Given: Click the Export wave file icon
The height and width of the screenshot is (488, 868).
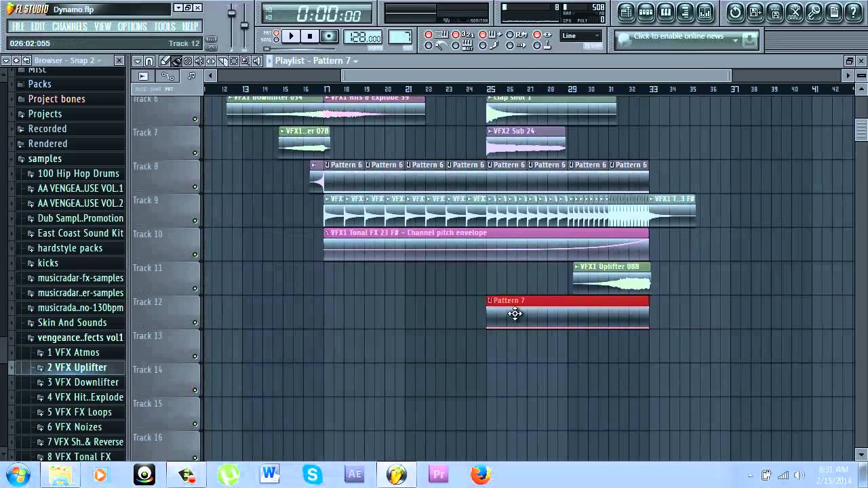Looking at the screenshot, I should (x=774, y=13).
